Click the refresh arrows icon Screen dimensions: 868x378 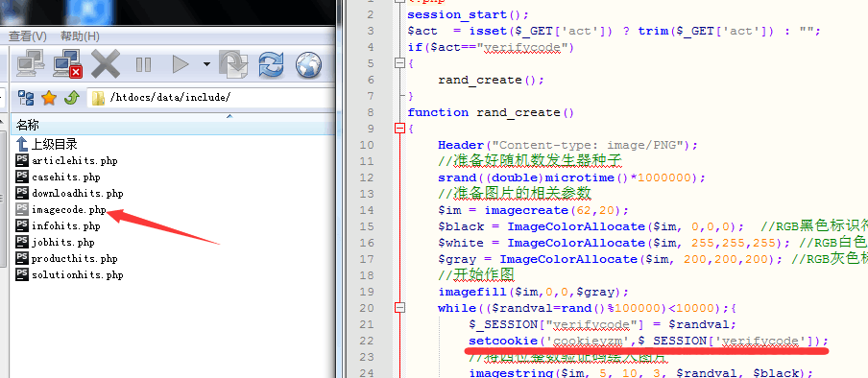[x=271, y=64]
